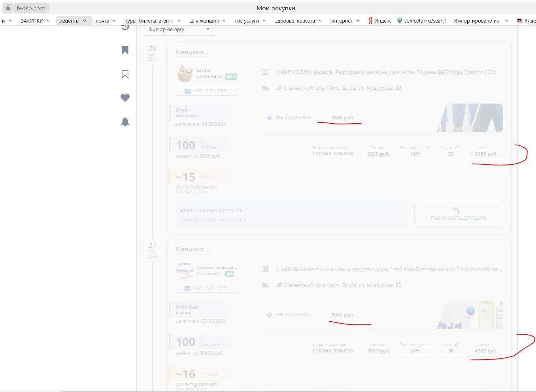
Task: Expand the Импортировано из bookmarks folder
Action: click(481, 21)
